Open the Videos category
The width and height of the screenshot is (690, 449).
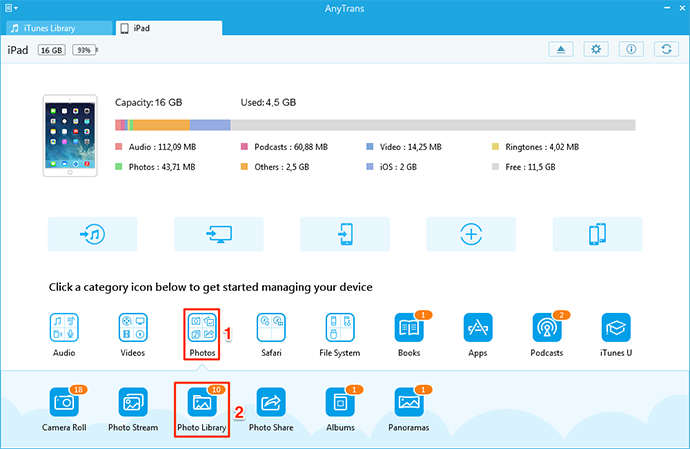[133, 328]
